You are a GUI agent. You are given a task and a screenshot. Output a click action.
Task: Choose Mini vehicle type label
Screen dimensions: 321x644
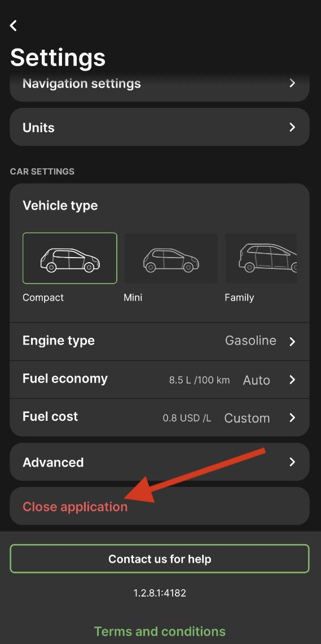pos(133,297)
